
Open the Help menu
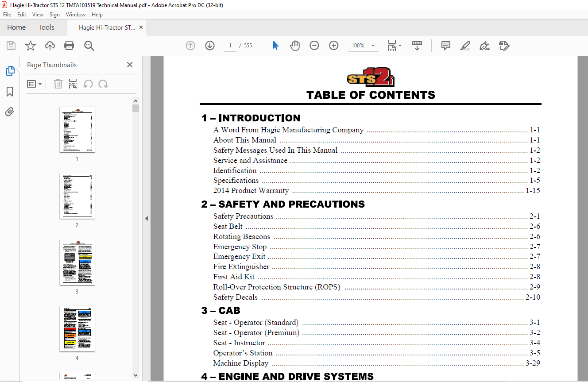click(x=97, y=15)
